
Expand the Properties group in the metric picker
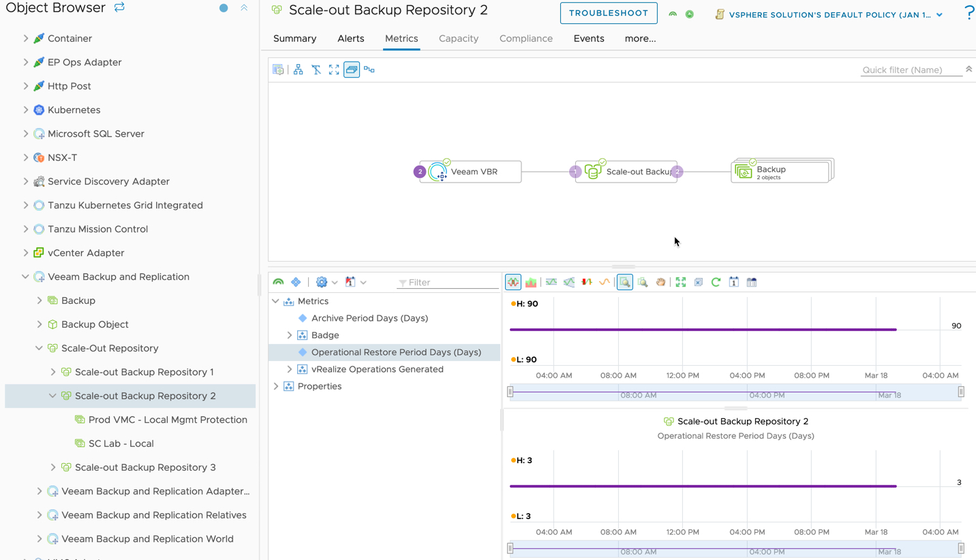pos(276,386)
